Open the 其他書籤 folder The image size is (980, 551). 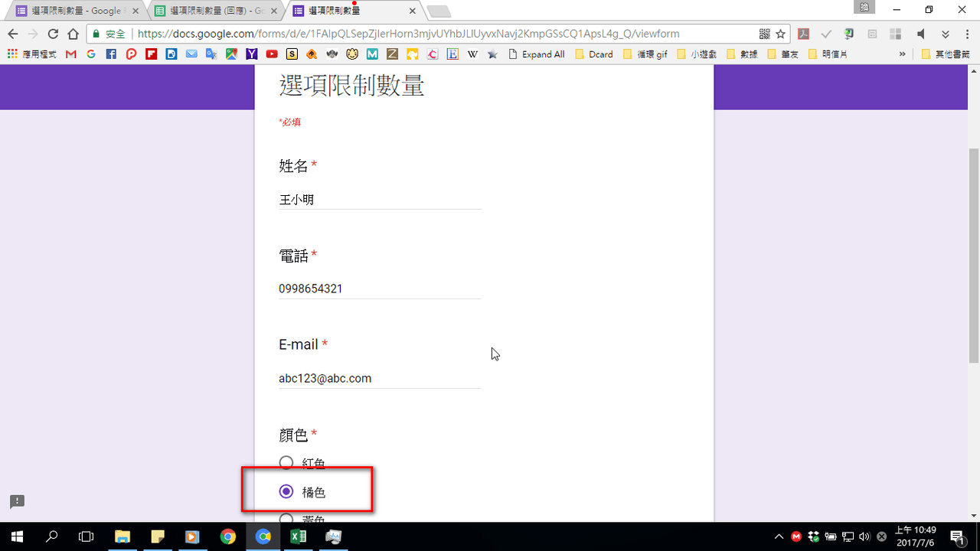point(945,54)
